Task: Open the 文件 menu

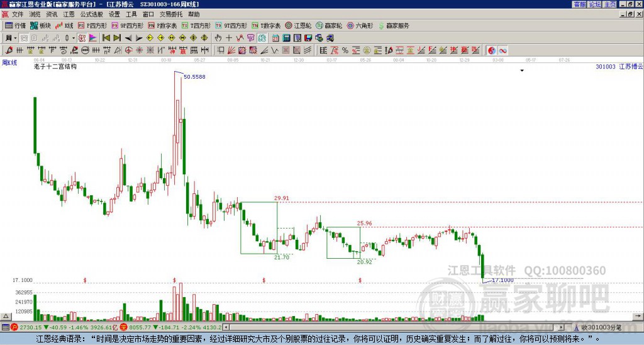Action: click(x=18, y=14)
